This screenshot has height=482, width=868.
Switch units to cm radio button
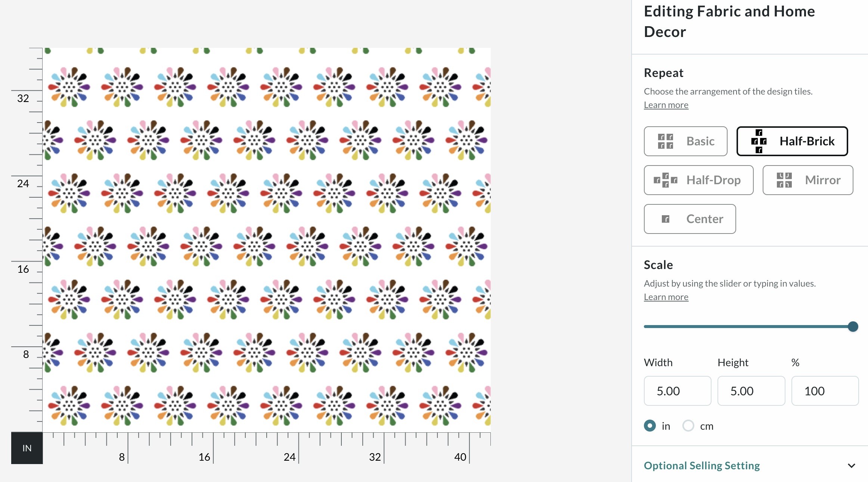pos(688,426)
